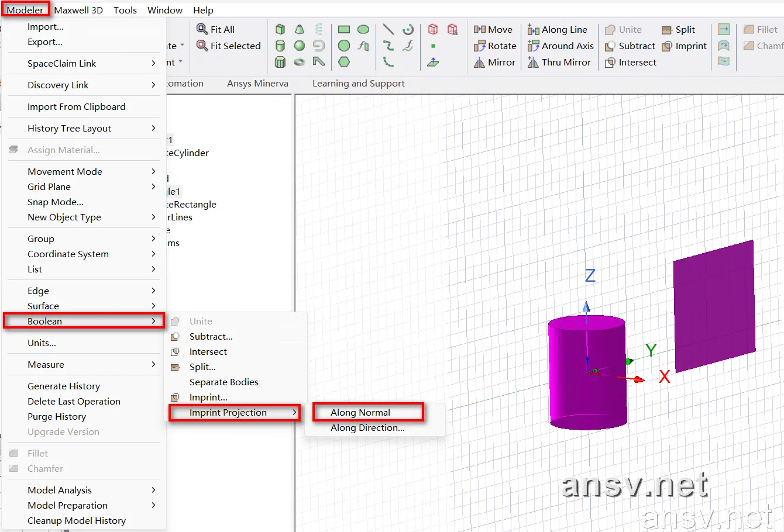Expand the Model Analysis submenu
Image resolution: width=784 pixels, height=532 pixels.
click(84, 490)
